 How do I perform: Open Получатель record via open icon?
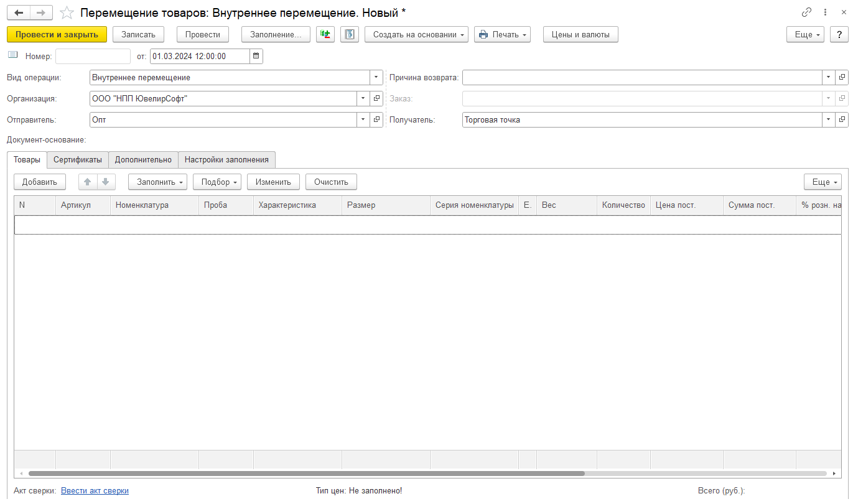(x=842, y=119)
